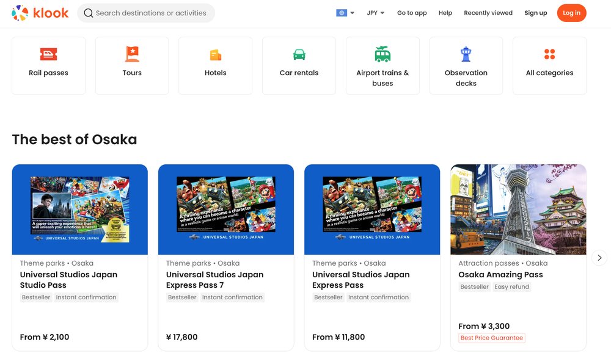View Recently viewed items
This screenshot has height=364, width=611.
[488, 12]
